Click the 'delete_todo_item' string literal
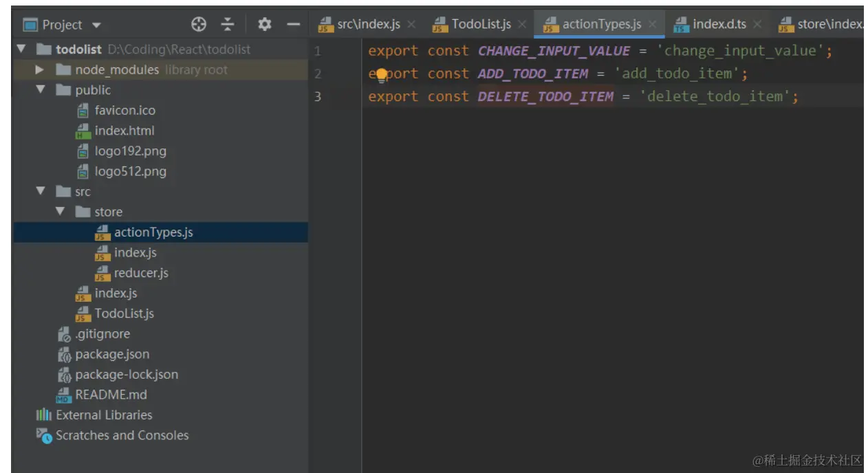 715,96
